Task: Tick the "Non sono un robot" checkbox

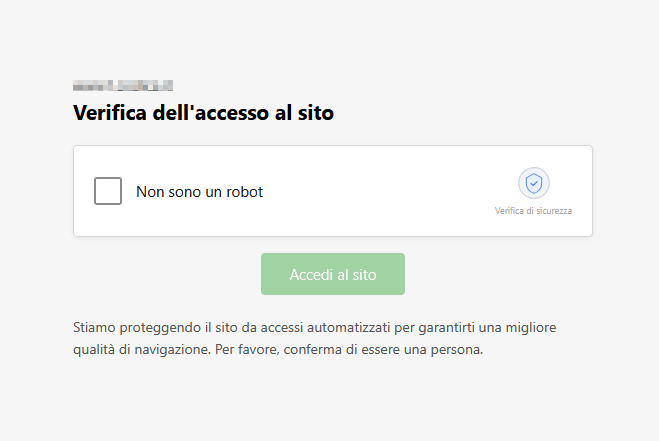Action: pos(108,191)
